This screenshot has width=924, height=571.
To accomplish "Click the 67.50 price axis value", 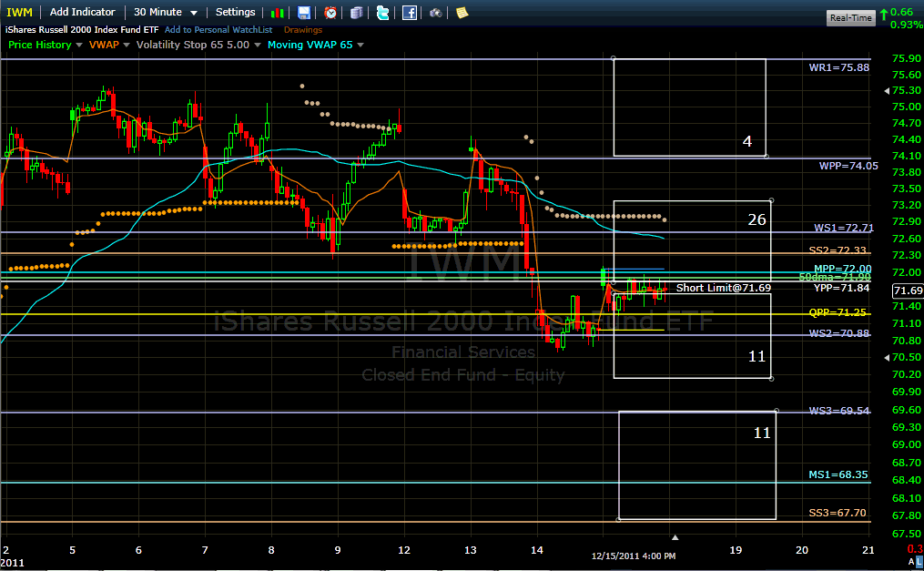I will [x=907, y=534].
